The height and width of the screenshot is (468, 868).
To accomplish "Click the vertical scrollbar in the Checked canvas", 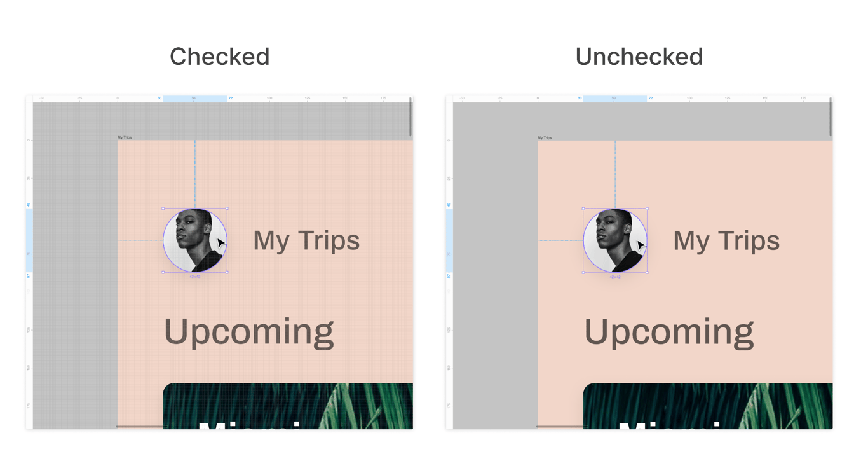I will click(x=410, y=117).
